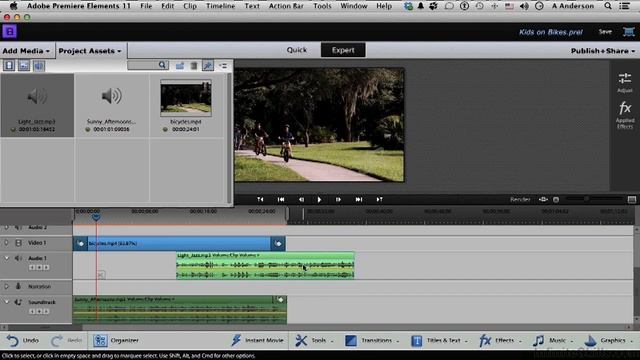Open the Action Bar menu
640x360 pixels.
286,6
